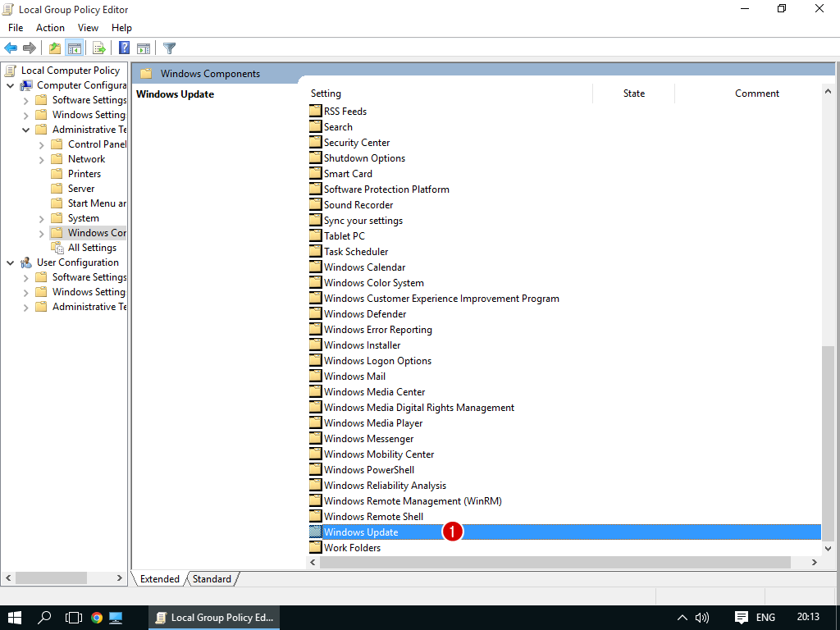Screen dimensions: 840x630
Task: Toggle Show/Hide Console Tree toolbar icon
Action: (x=74, y=48)
